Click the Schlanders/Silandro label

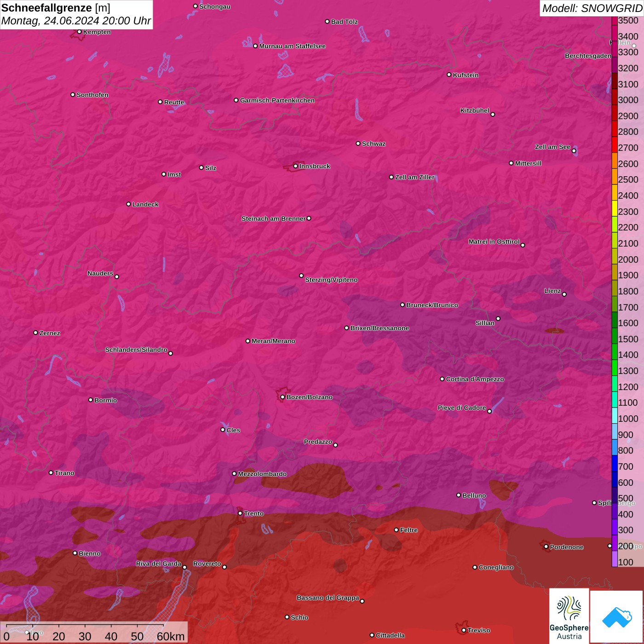click(x=136, y=350)
